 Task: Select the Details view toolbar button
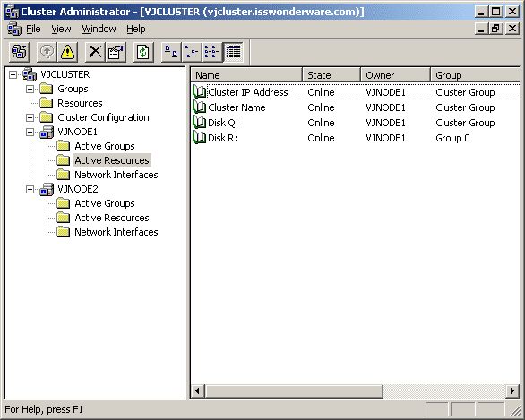tap(233, 52)
